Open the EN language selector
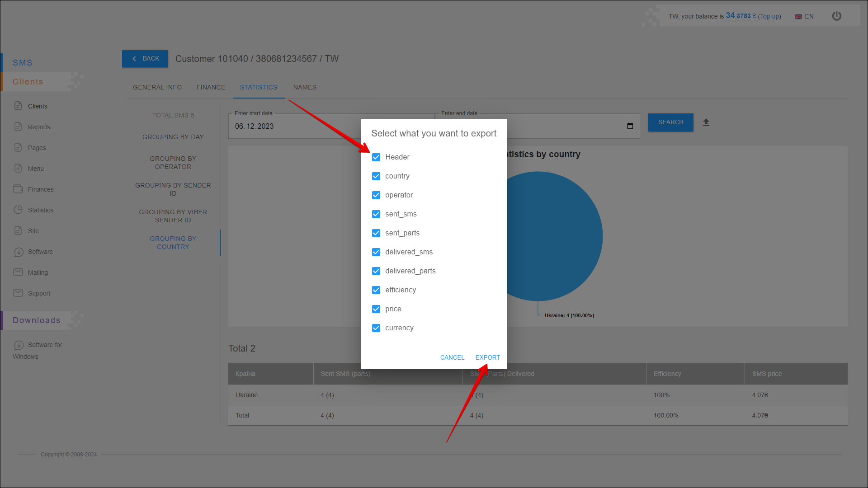This screenshot has width=868, height=488. coord(804,16)
